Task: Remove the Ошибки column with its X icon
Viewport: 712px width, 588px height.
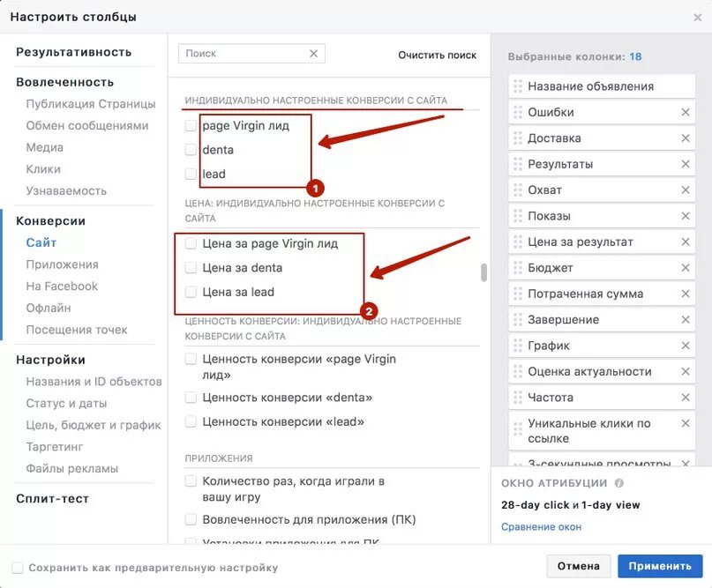Action: coord(686,112)
